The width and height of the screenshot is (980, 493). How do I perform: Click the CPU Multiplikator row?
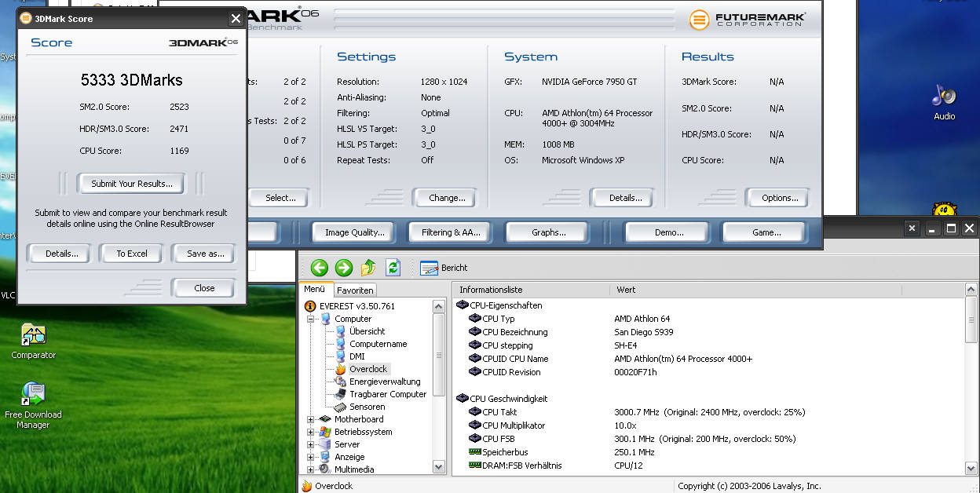point(708,425)
